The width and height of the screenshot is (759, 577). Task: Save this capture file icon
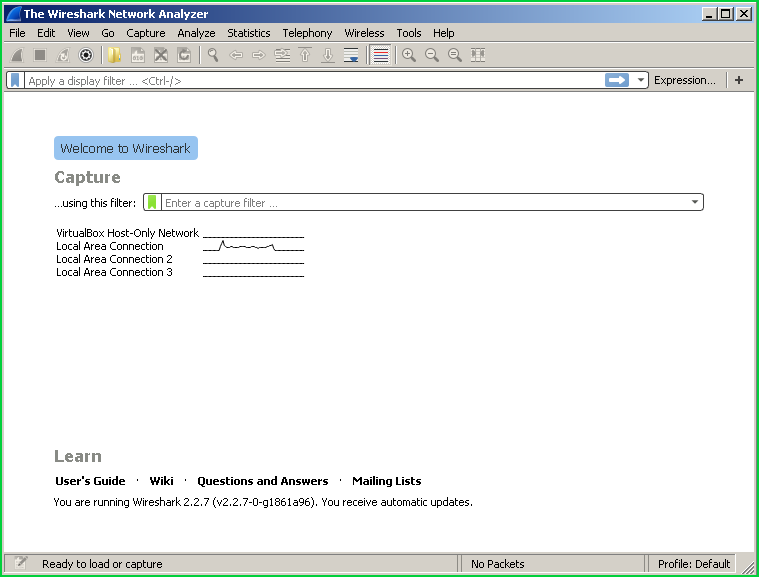pos(137,55)
